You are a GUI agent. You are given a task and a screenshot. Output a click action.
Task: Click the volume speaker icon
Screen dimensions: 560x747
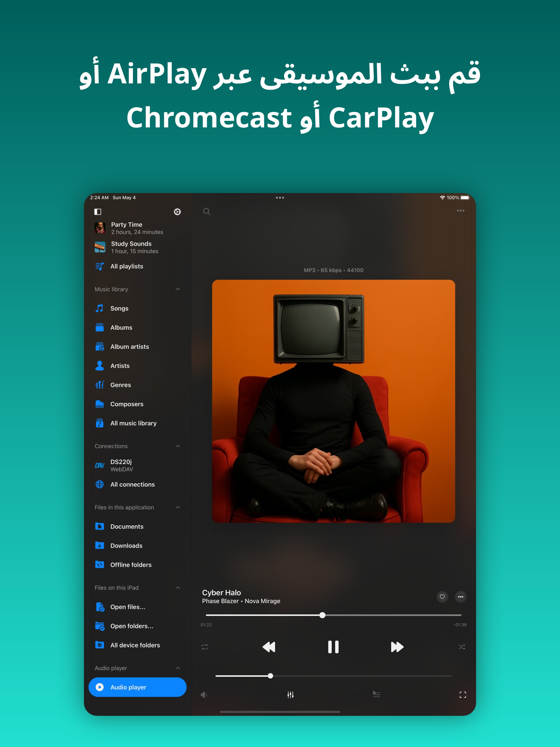tap(204, 695)
